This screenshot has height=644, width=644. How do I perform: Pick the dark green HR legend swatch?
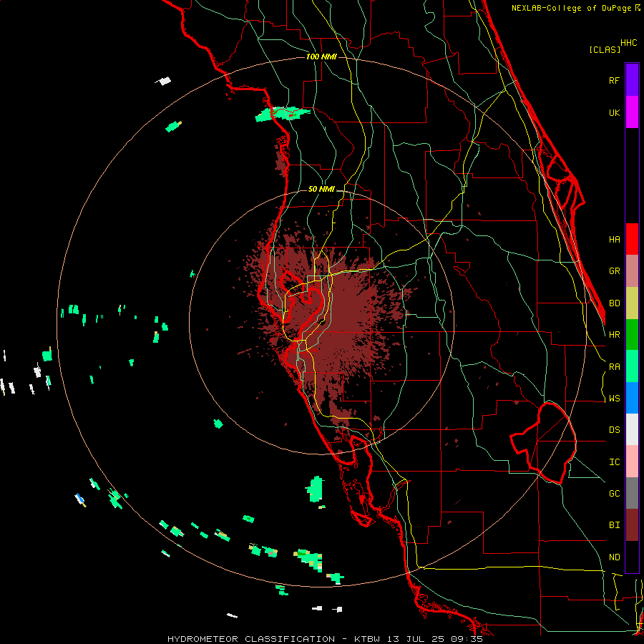point(632,334)
